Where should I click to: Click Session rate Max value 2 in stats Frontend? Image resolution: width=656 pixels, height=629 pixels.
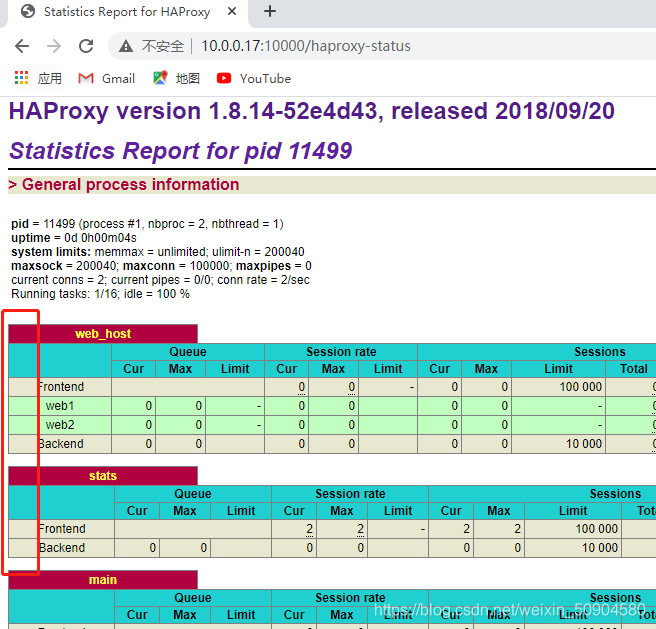[360, 529]
